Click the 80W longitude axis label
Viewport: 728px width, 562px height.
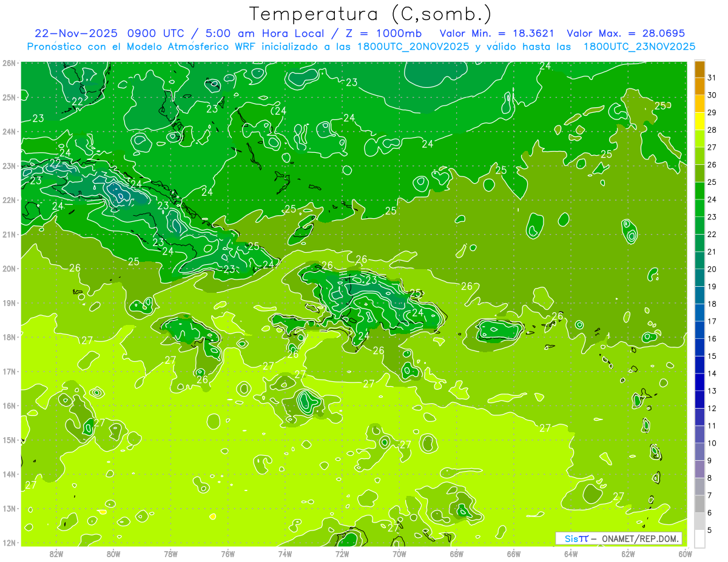pyautogui.click(x=113, y=553)
